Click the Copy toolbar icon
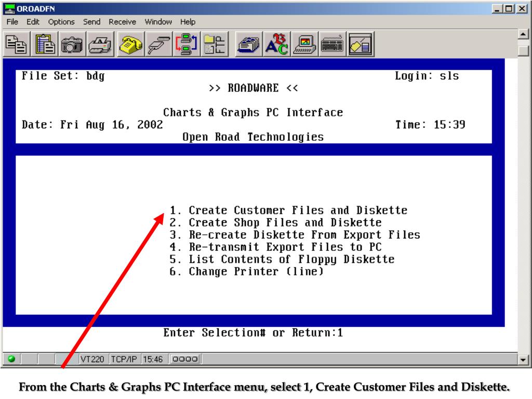The width and height of the screenshot is (532, 399). [x=16, y=44]
